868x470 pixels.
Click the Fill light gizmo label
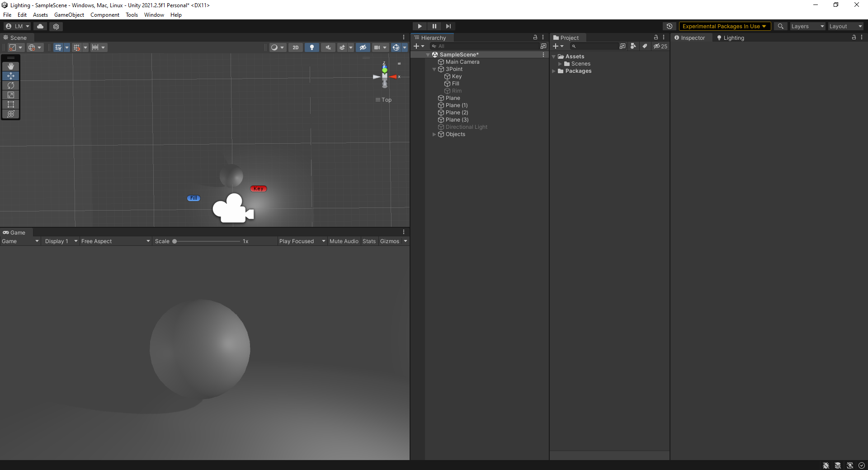click(x=193, y=198)
